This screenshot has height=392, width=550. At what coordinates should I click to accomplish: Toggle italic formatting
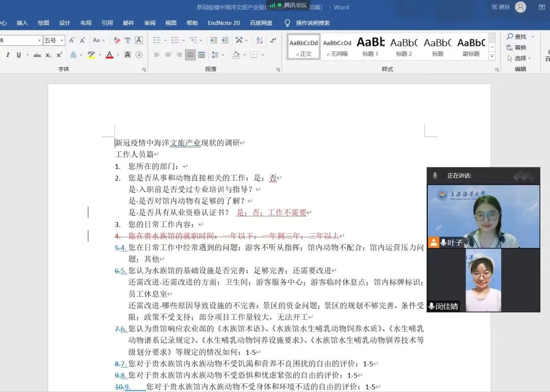[x=8, y=54]
